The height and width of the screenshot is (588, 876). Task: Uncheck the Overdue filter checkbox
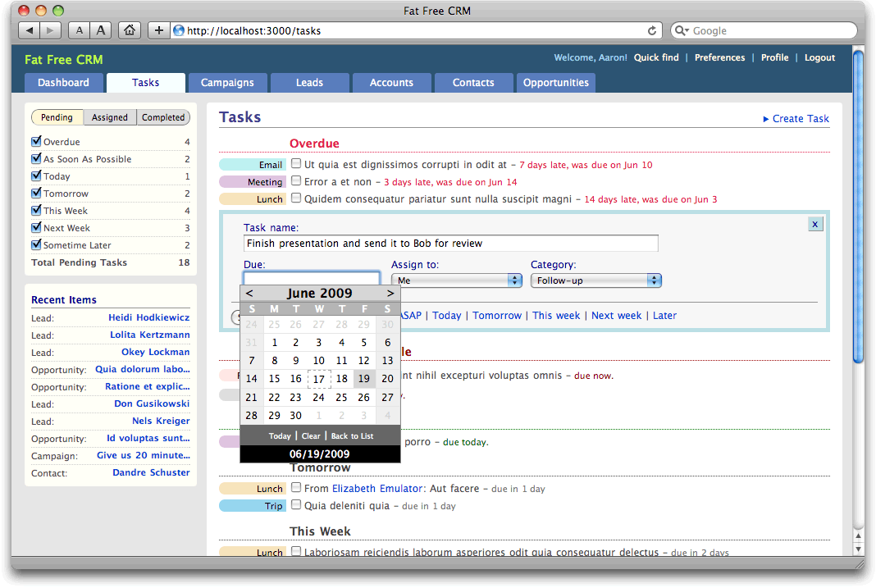coord(36,142)
